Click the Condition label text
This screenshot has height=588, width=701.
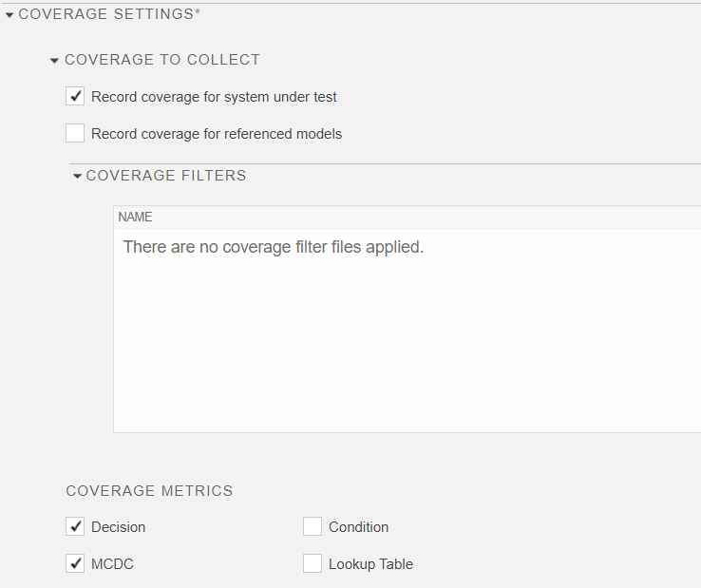point(358,527)
